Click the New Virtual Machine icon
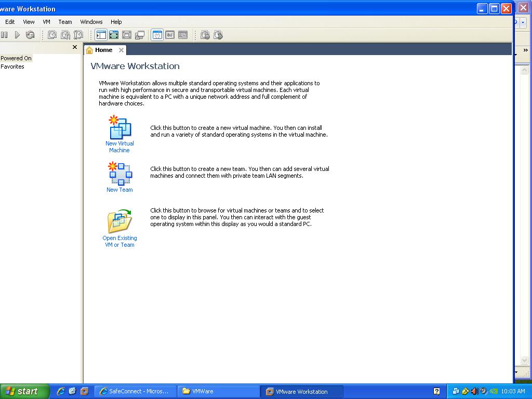Screen dimensions: 532x399 coord(119,127)
